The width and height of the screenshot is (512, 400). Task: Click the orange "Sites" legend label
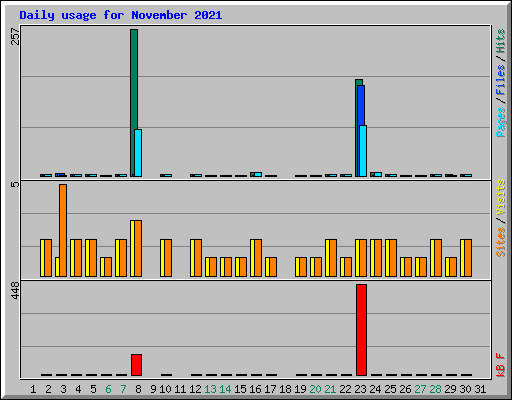pos(500,241)
